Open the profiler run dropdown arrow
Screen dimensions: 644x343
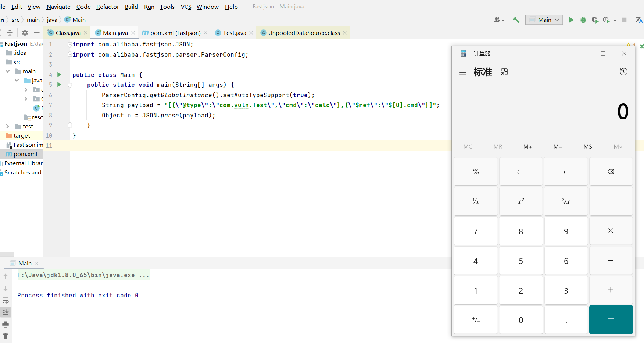pyautogui.click(x=615, y=20)
